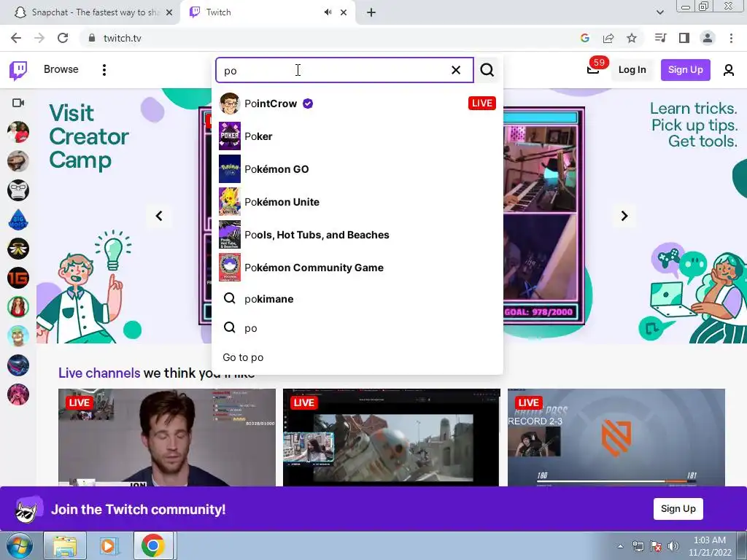Show hidden tray icons arrow
The height and width of the screenshot is (560, 747).
[x=620, y=546]
